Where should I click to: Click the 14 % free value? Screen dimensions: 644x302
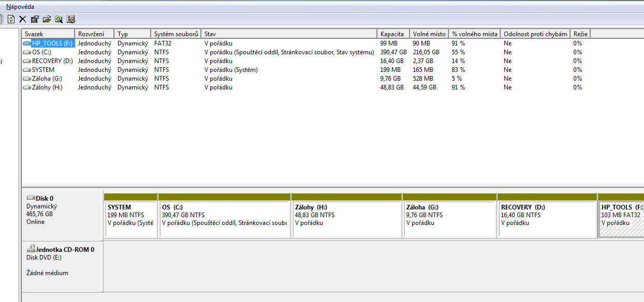(458, 61)
